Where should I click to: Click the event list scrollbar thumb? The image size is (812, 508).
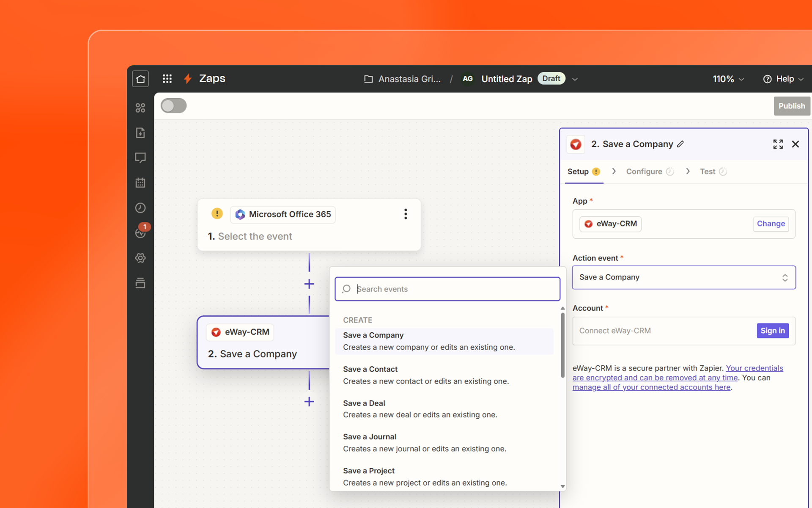click(x=562, y=345)
